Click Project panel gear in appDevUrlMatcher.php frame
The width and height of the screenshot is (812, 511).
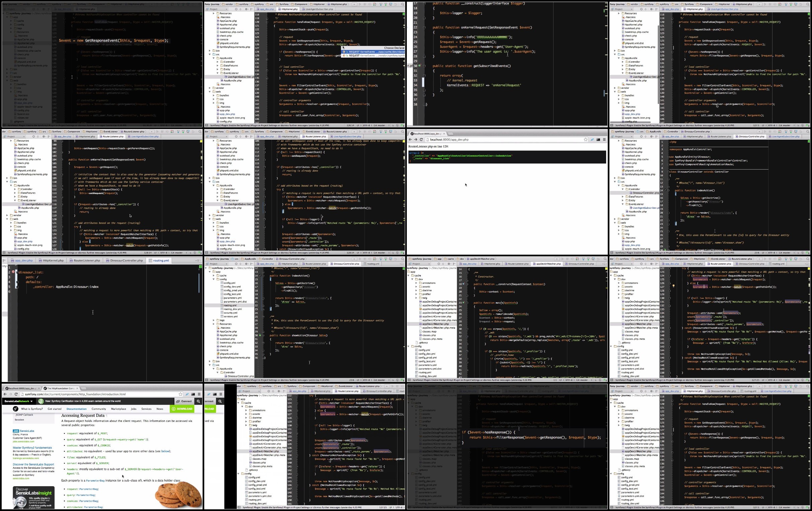click(x=449, y=264)
